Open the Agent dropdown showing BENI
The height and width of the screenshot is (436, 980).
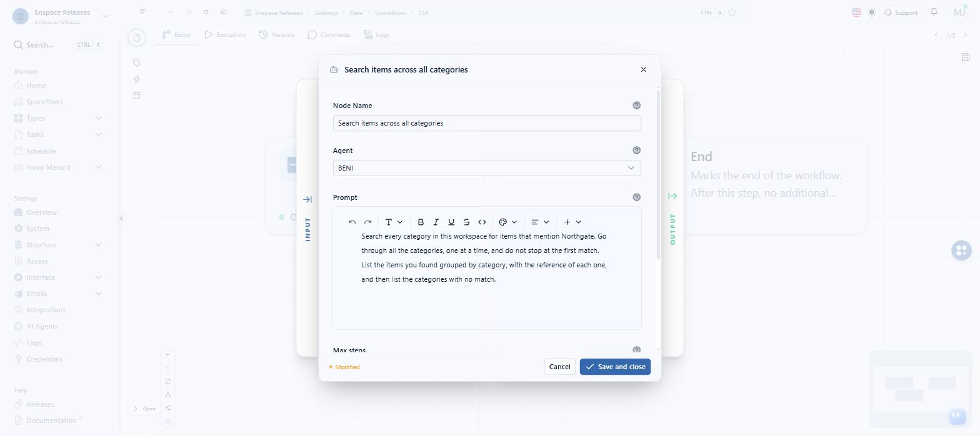click(487, 168)
